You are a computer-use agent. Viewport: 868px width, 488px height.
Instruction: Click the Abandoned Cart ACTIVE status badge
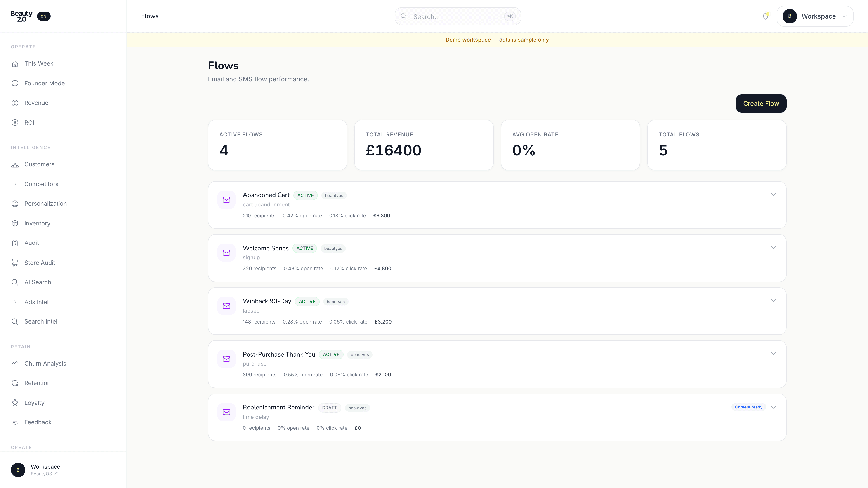[305, 195]
